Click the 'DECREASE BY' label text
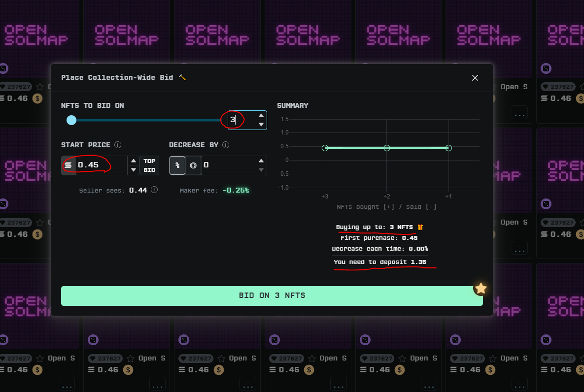This screenshot has height=392, width=584. coord(194,145)
